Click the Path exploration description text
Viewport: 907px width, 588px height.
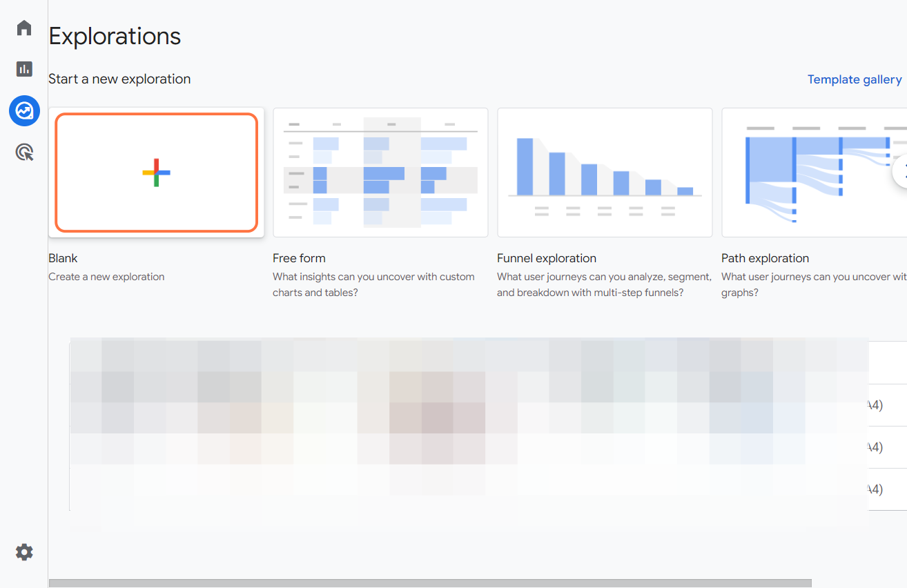813,284
